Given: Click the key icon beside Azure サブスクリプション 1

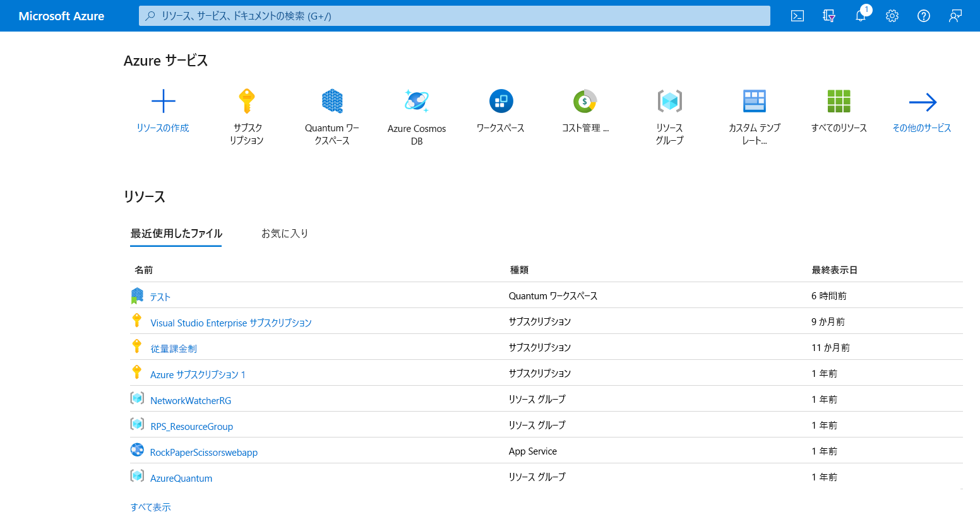Looking at the screenshot, I should 137,372.
